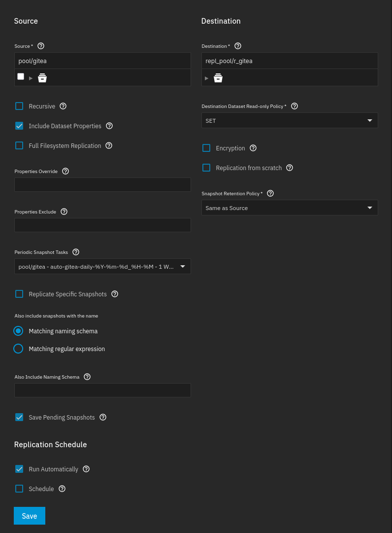Enable the Schedule checkbox
The width and height of the screenshot is (392, 533).
(19, 489)
